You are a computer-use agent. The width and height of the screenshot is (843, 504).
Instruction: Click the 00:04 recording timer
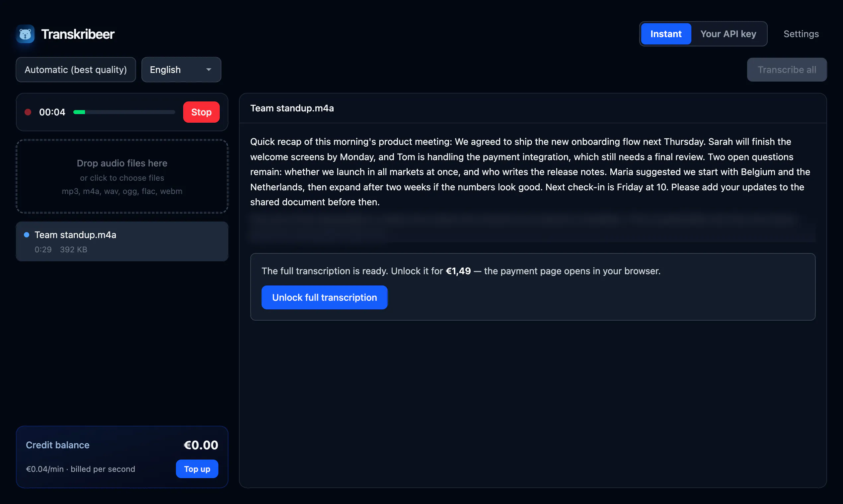pyautogui.click(x=52, y=112)
